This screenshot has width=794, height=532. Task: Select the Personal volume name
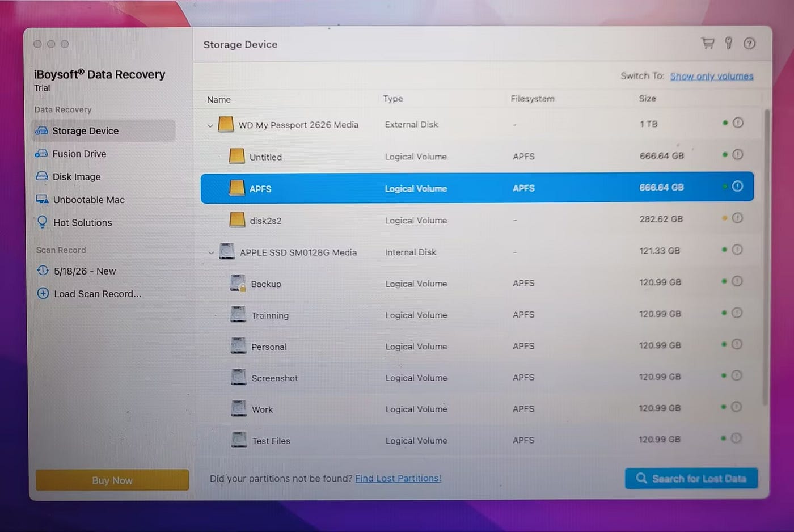(x=269, y=347)
